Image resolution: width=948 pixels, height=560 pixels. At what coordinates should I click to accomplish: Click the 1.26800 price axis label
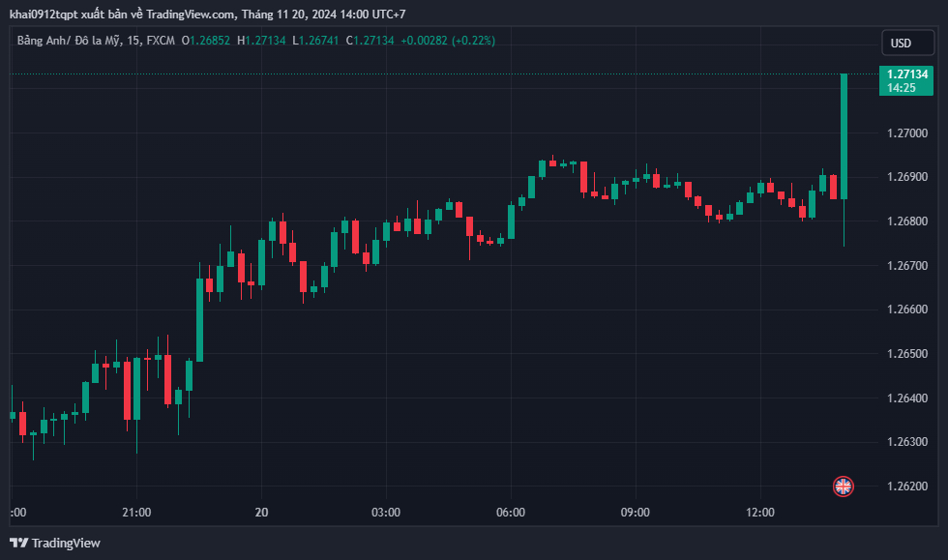click(x=907, y=221)
